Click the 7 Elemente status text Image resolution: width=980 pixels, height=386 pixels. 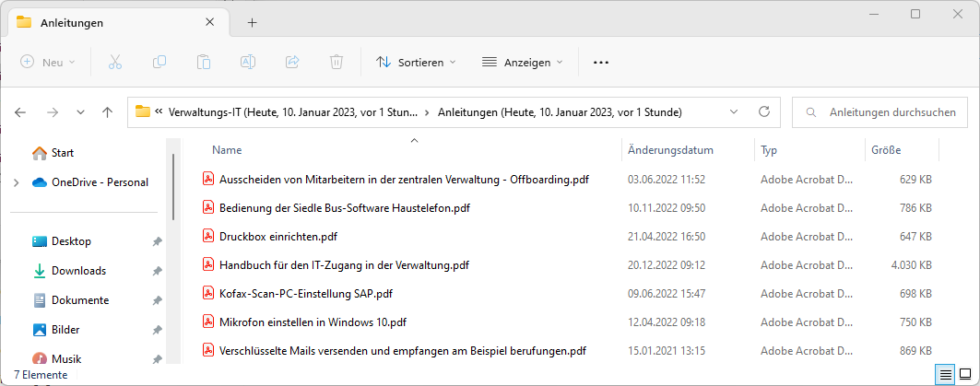pos(41,375)
